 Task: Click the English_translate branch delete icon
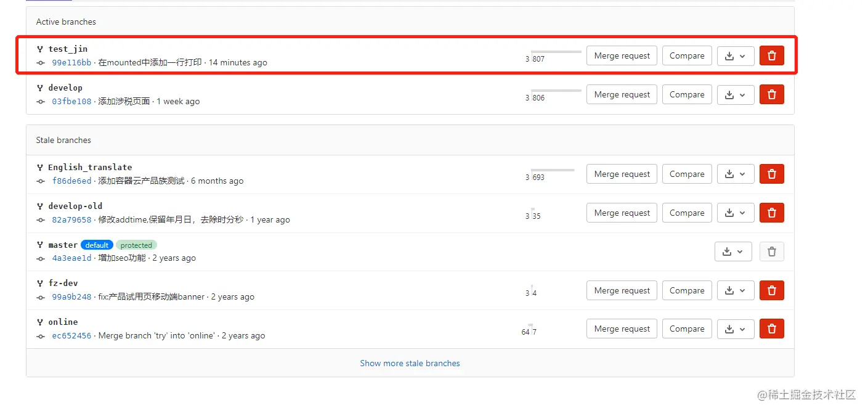tap(771, 174)
